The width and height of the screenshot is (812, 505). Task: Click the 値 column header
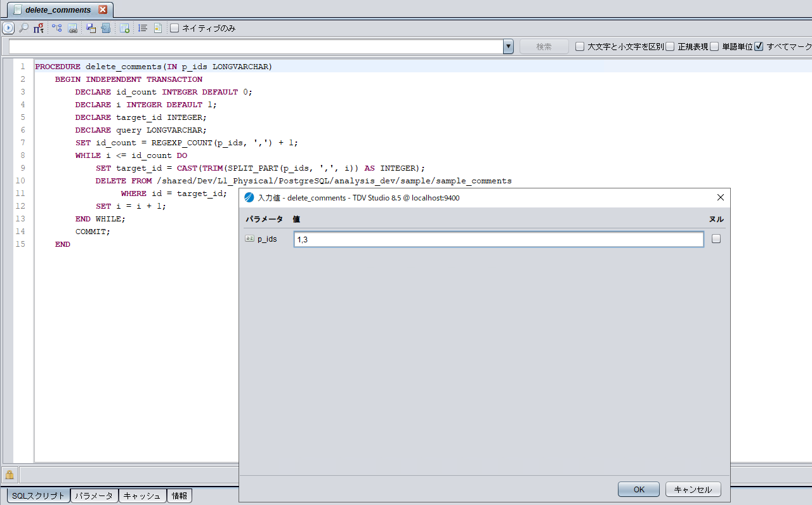point(296,219)
